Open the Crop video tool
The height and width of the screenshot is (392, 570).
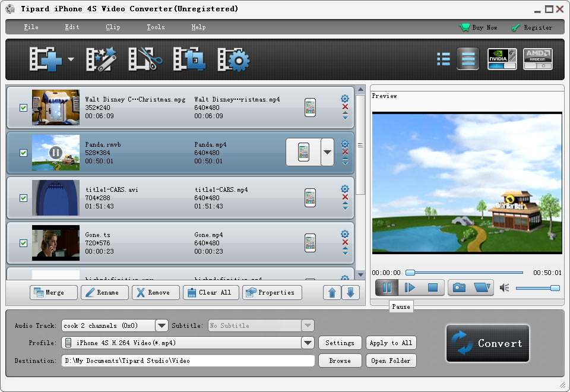pos(189,59)
